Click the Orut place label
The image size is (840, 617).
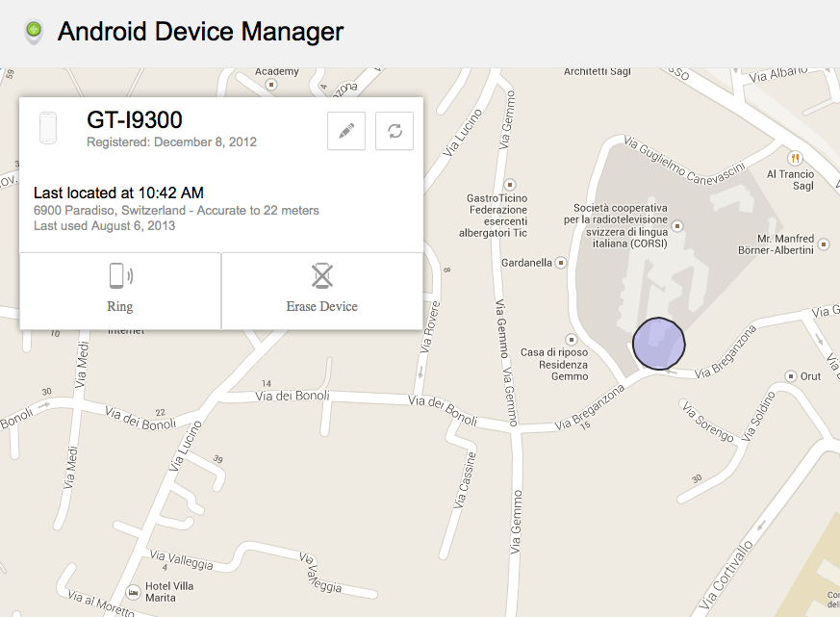coord(810,376)
